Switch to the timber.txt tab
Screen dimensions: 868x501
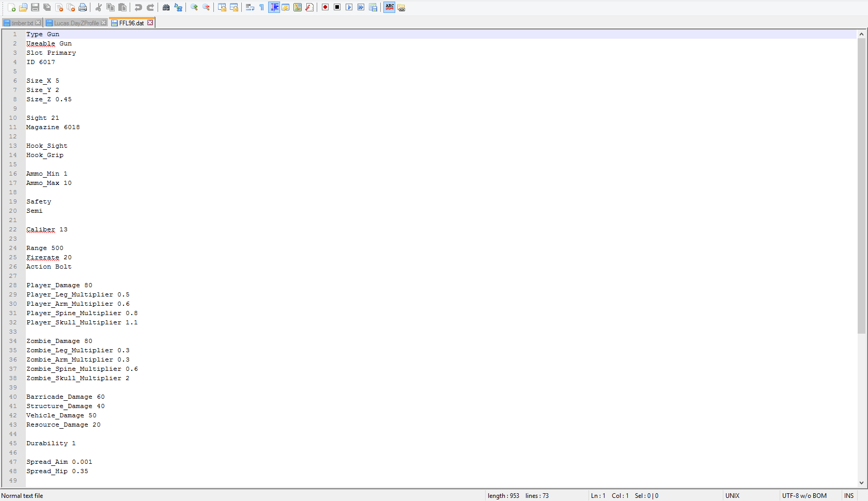22,23
